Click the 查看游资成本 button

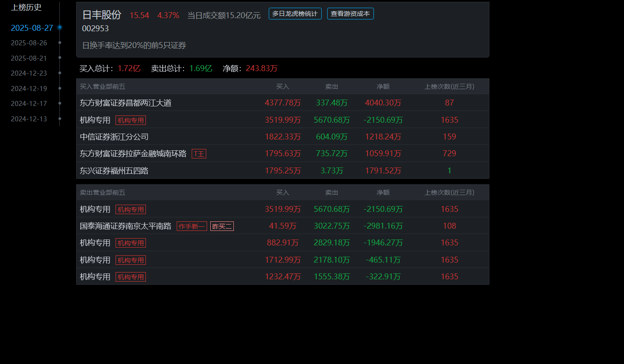click(350, 14)
